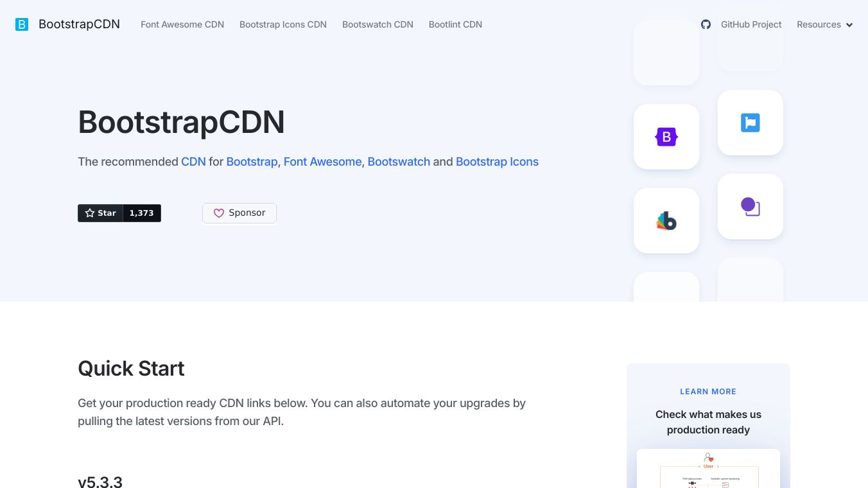Screen dimensions: 868x488
Task: Click the large BootstrapCDN hero heading
Action: [181, 122]
